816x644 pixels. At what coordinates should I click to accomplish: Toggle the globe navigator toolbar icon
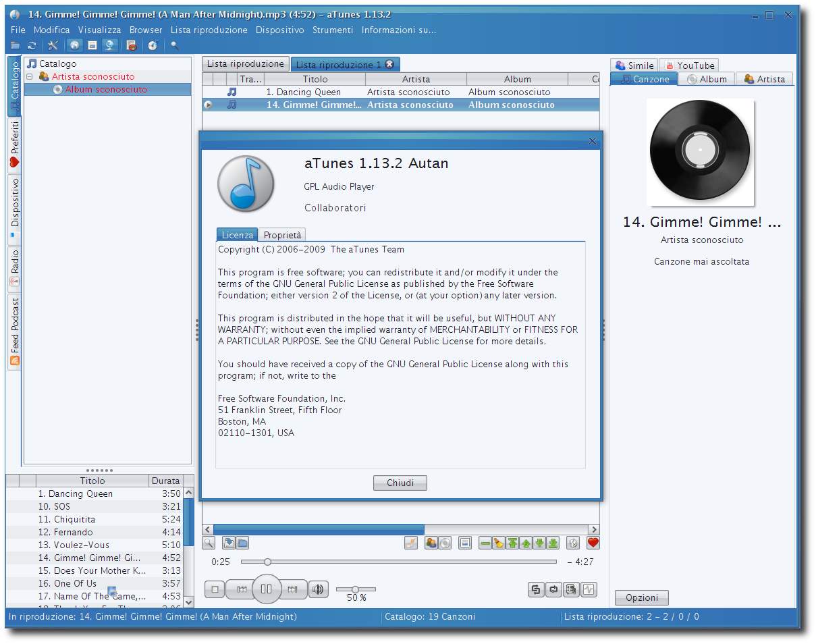(74, 45)
